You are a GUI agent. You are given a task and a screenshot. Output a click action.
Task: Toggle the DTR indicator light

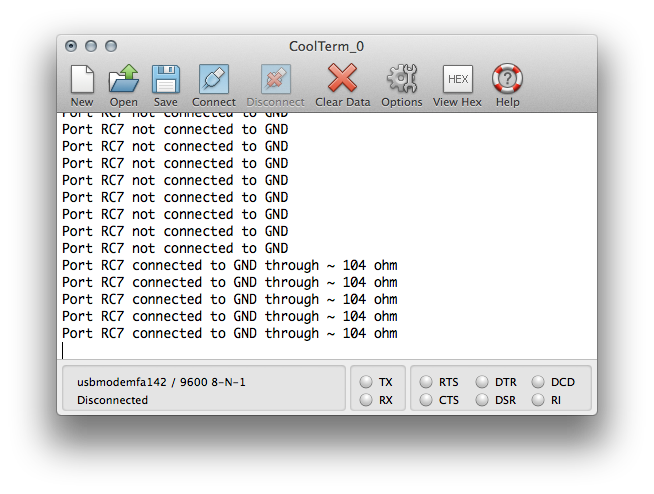[482, 382]
